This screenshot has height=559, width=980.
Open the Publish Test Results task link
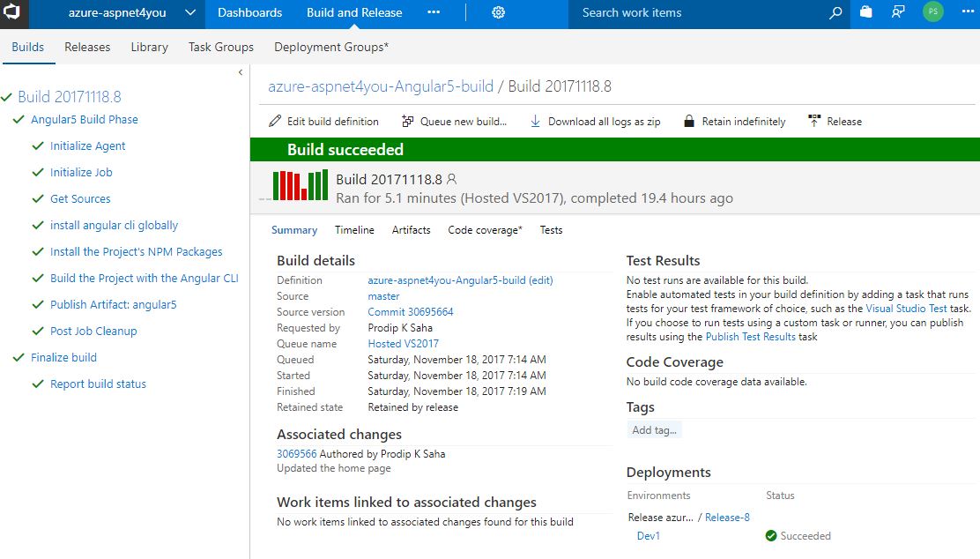751,337
